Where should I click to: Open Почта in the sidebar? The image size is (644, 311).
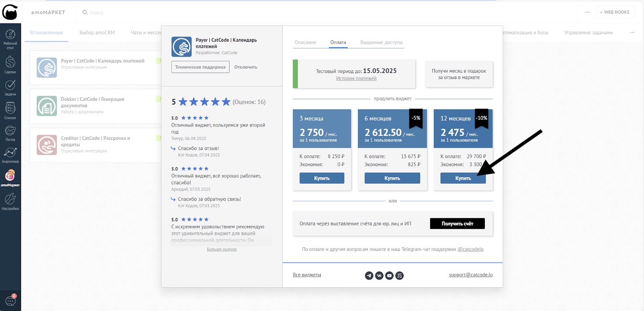pos(10,133)
